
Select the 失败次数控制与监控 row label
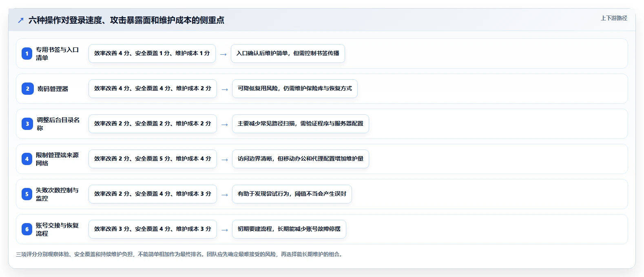(57, 194)
